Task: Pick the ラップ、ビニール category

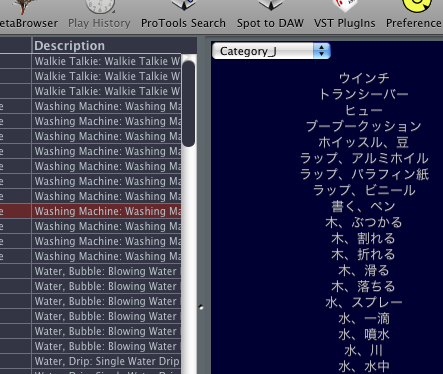Action: click(364, 190)
